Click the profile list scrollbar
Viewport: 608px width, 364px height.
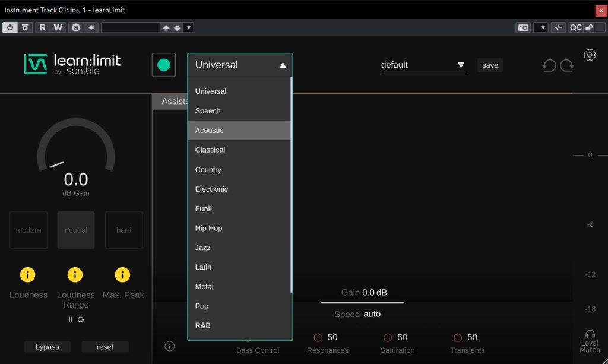pyautogui.click(x=291, y=185)
